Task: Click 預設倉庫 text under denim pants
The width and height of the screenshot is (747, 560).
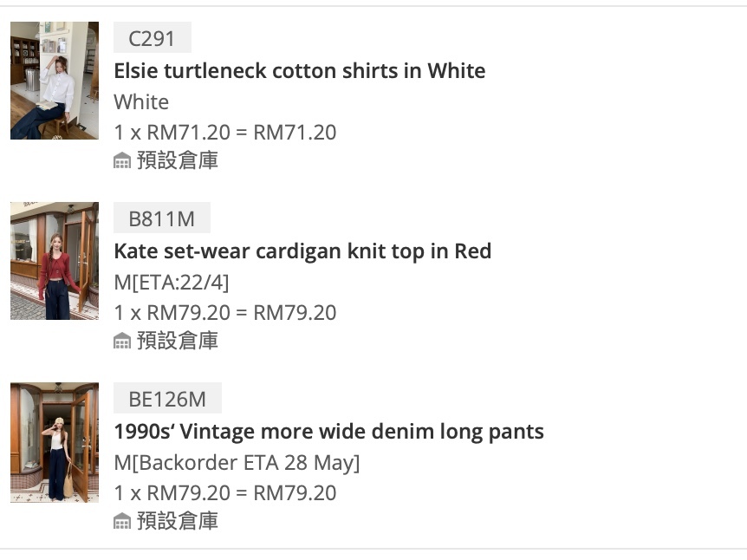Action: (x=178, y=521)
